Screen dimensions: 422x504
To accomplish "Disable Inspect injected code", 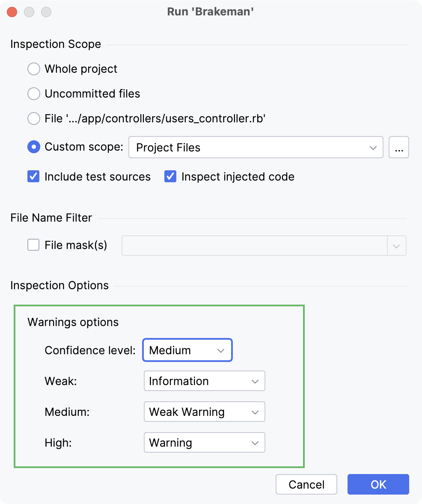I will (170, 176).
